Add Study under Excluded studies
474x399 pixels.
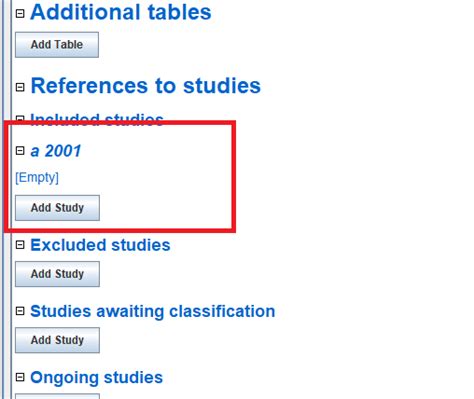pos(57,274)
